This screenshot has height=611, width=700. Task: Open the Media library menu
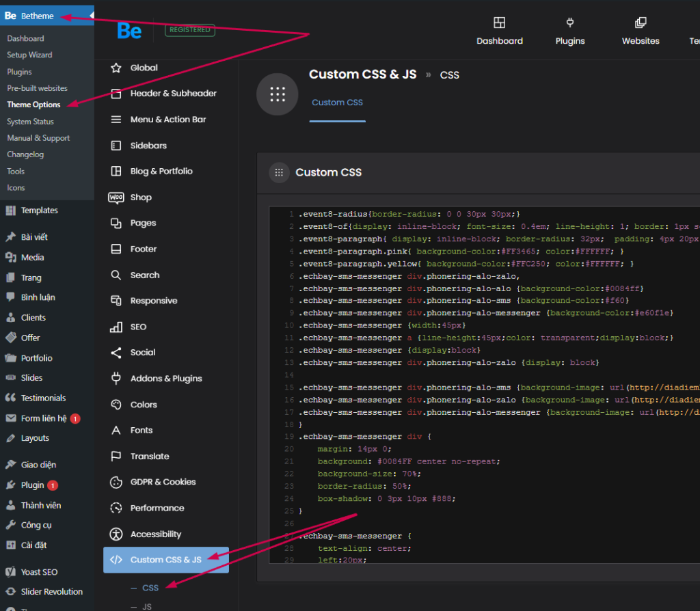(32, 258)
